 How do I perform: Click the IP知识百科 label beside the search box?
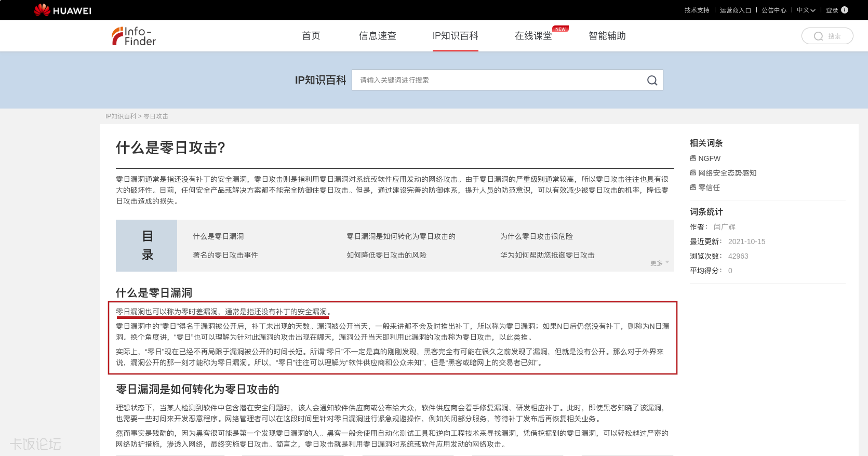321,80
